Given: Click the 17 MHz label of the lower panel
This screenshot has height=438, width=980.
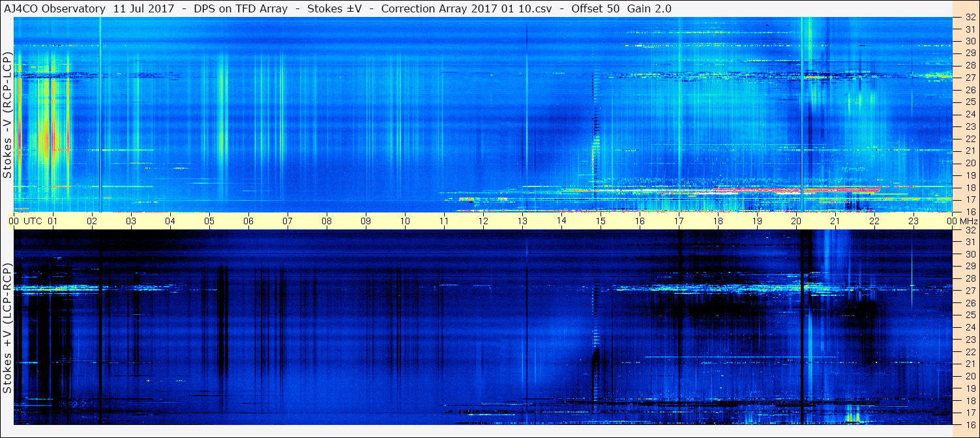Looking at the screenshot, I should [970, 413].
